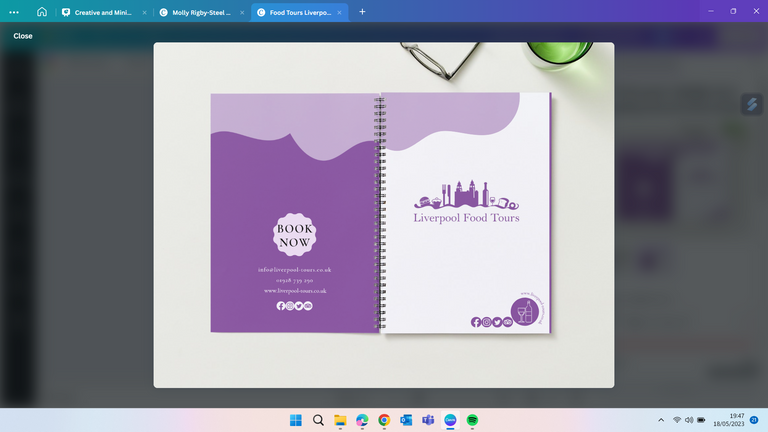Restore down the Canva window
Image resolution: width=768 pixels, height=432 pixels.
(733, 11)
